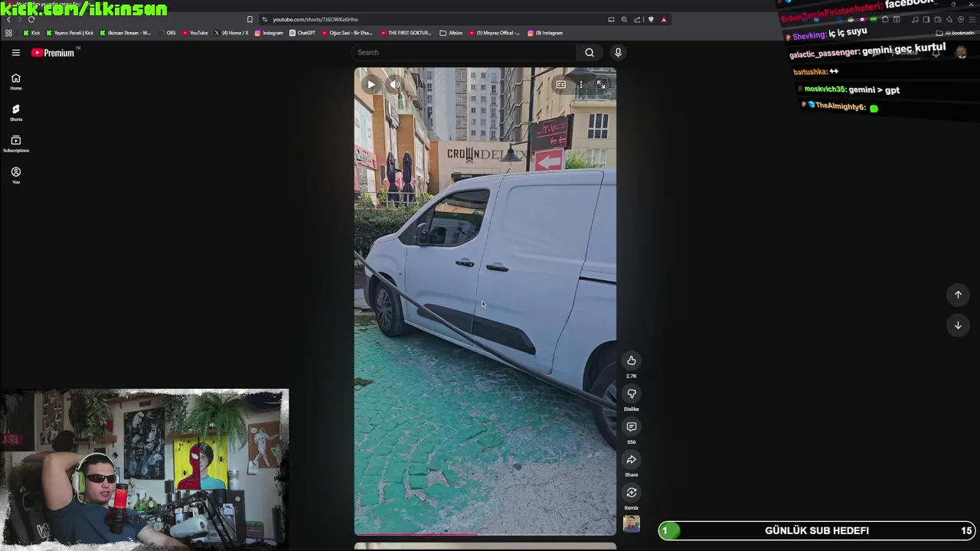Open Brave Shields lion icon
The height and width of the screenshot is (551, 980).
coord(651,19)
